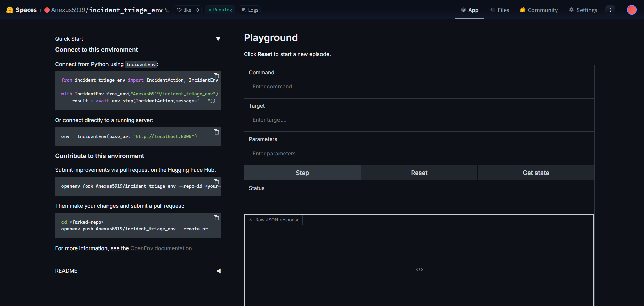Focus the Parameters input field
The height and width of the screenshot is (306, 644).
click(x=419, y=154)
